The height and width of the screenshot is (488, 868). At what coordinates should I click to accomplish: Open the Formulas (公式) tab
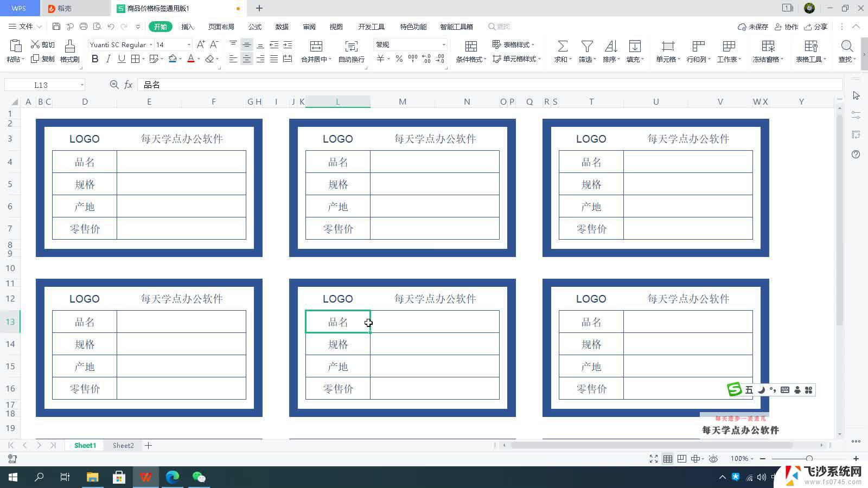click(254, 27)
